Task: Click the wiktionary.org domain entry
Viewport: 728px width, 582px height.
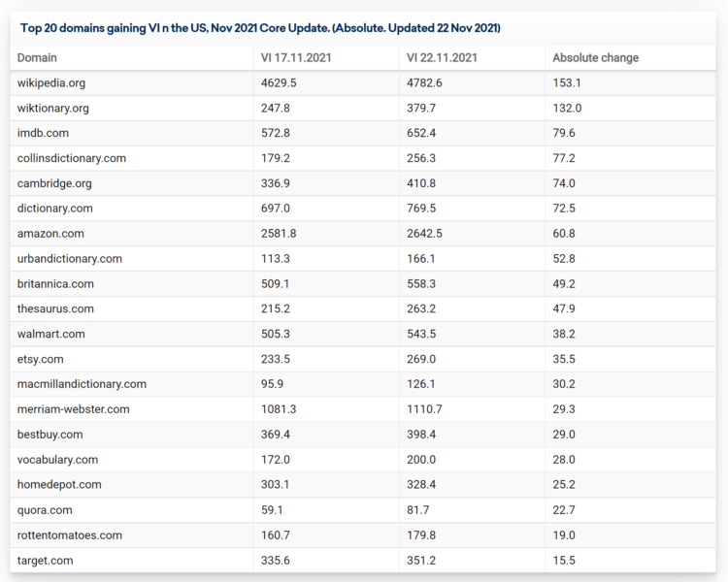Action: [53, 109]
